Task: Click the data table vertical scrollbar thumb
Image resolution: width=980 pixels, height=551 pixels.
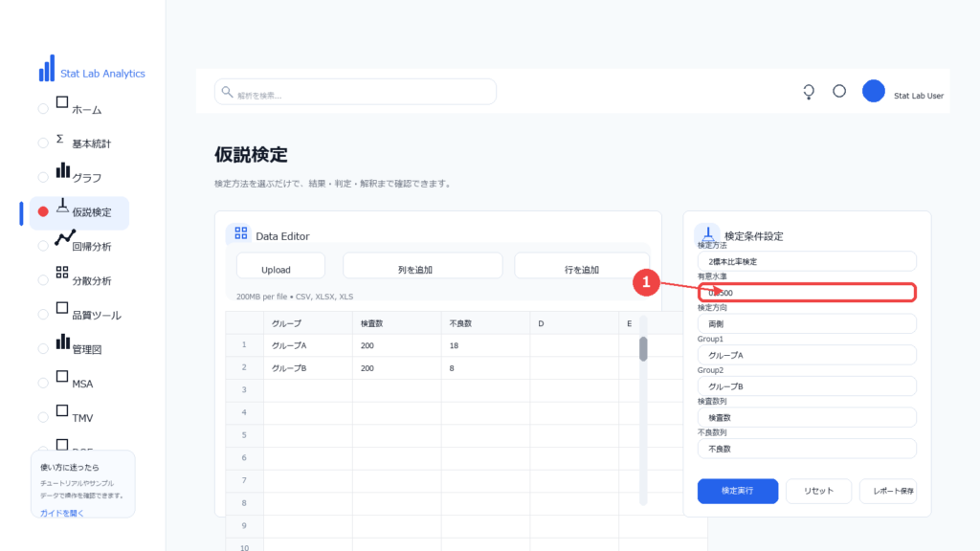Action: click(x=643, y=348)
